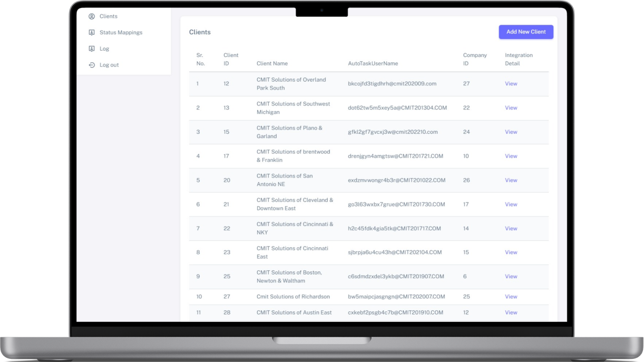Open the Log menu item
This screenshot has height=362, width=644.
pyautogui.click(x=104, y=48)
